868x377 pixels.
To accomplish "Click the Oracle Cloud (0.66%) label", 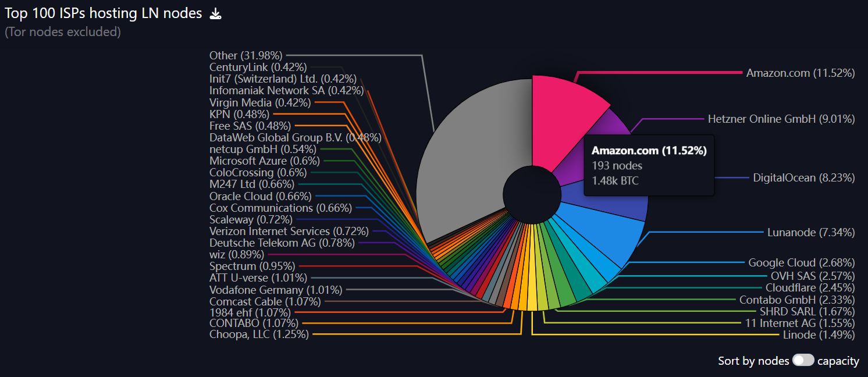I will [x=260, y=196].
